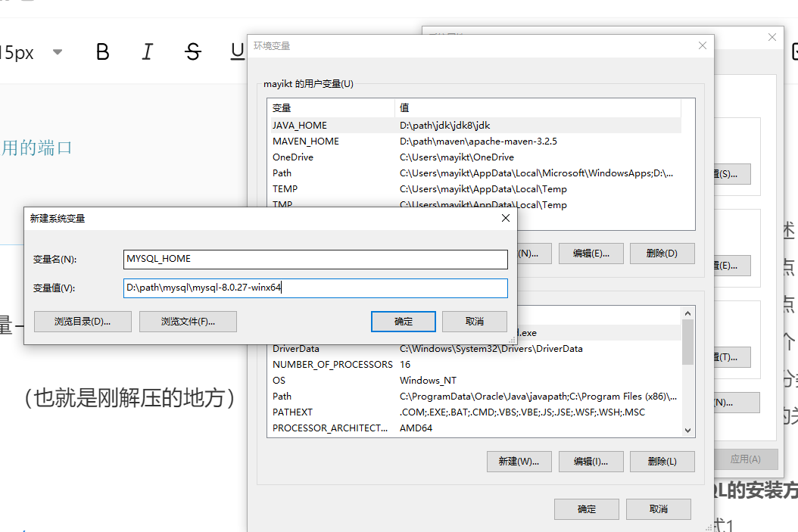Click 取消 in the 环境变量 window
This screenshot has height=532, width=798.
659,509
